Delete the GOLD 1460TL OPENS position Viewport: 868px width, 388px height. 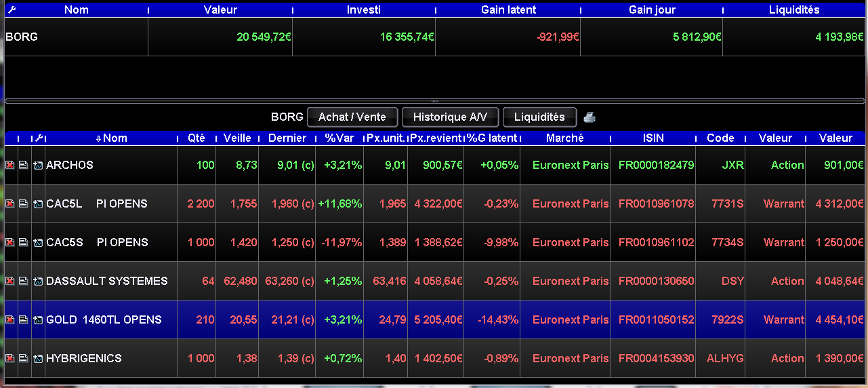[10, 319]
